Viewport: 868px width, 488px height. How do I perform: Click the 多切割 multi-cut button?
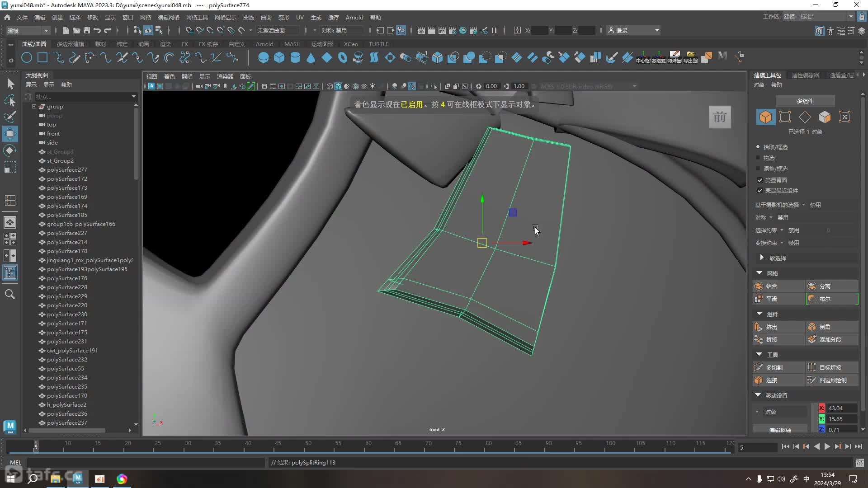[778, 367]
